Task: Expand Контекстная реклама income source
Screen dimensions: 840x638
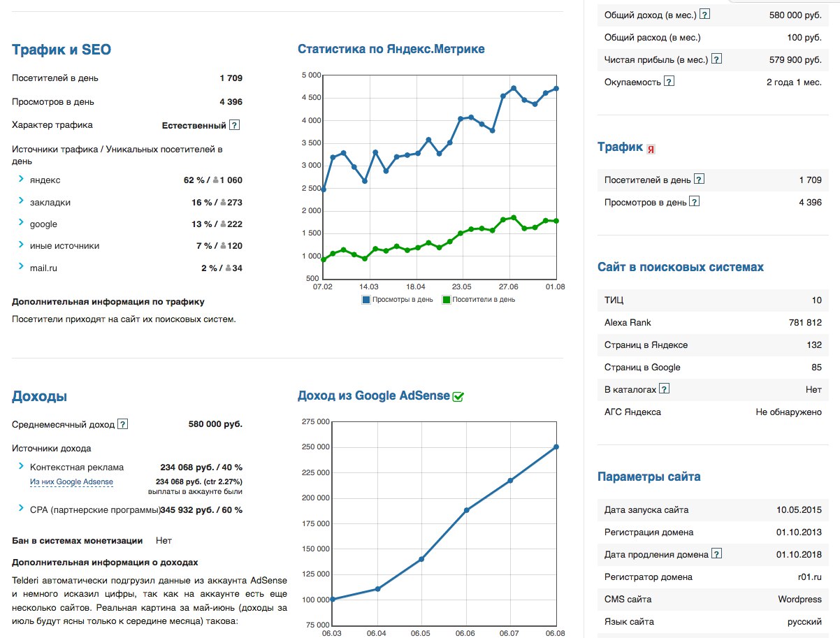Action: point(22,466)
